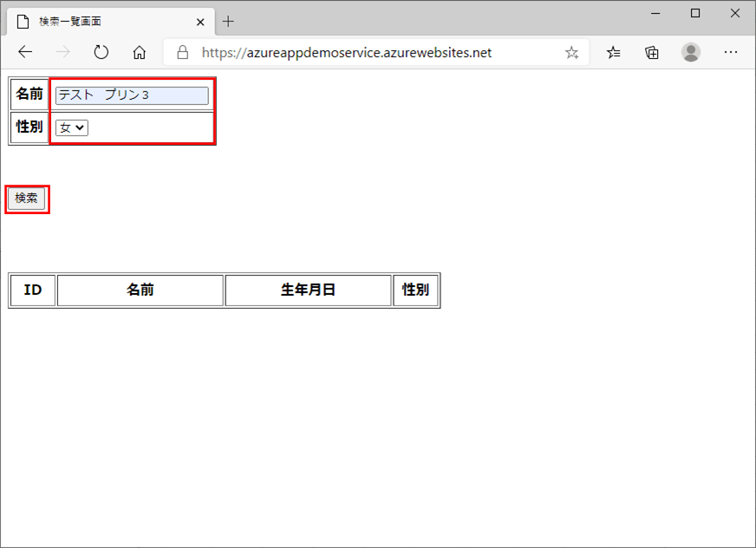The image size is (756, 548).
Task: Click the 生年月日 column header
Action: [308, 290]
